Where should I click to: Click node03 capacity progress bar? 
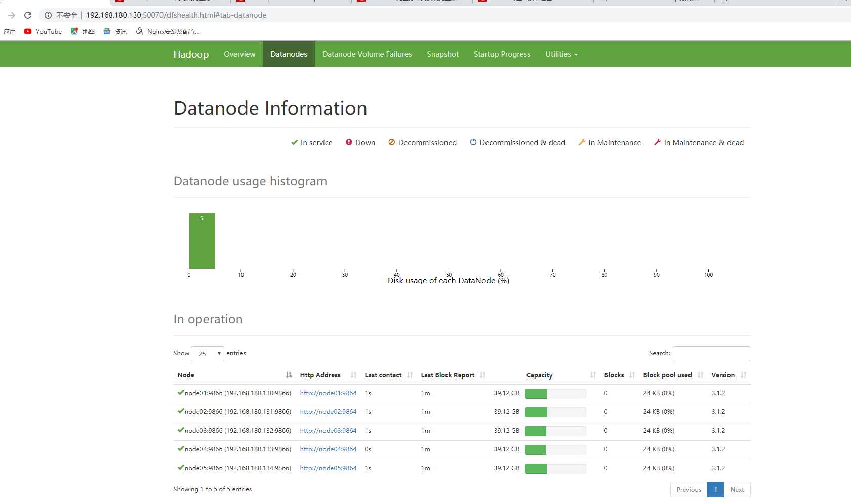[x=555, y=431]
